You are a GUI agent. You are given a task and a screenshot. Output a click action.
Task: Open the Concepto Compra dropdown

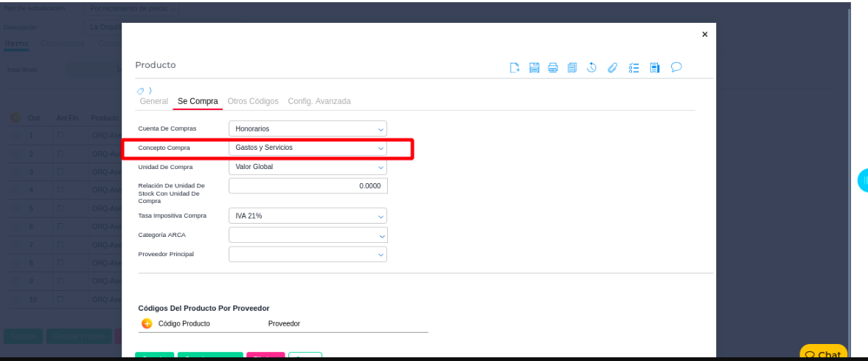point(308,148)
